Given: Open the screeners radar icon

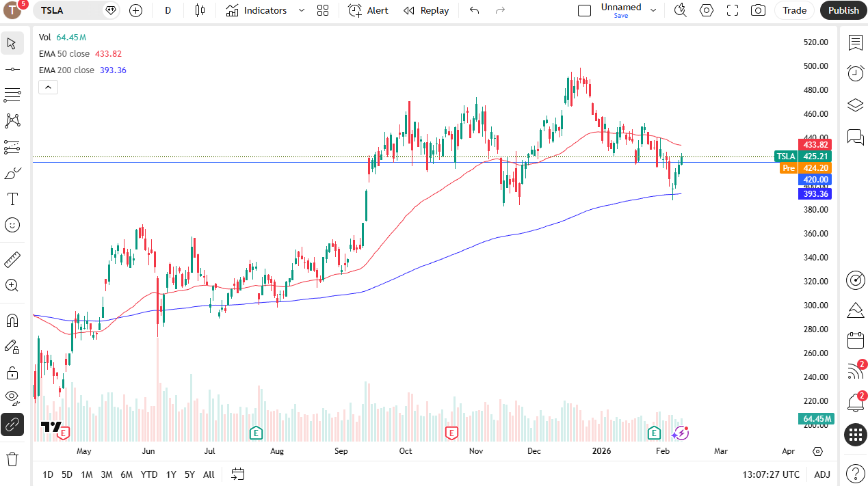Looking at the screenshot, I should [855, 280].
